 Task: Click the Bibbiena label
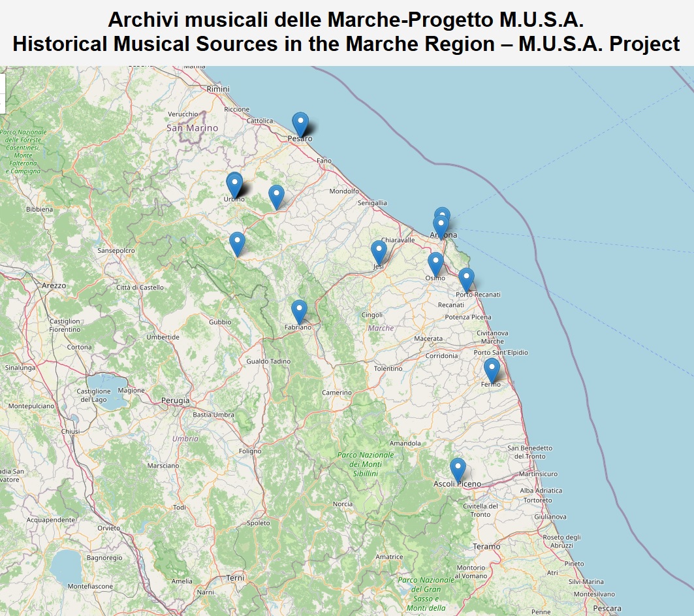(x=39, y=210)
